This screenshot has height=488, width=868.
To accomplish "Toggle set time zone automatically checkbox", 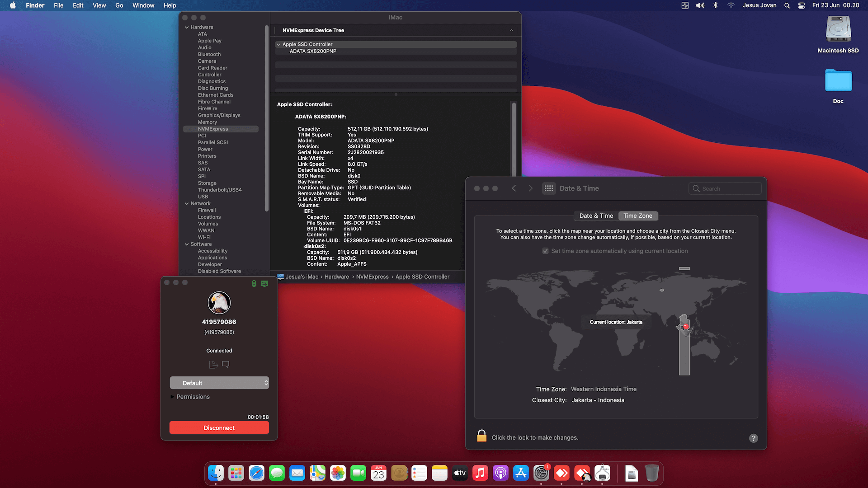I will pyautogui.click(x=546, y=251).
